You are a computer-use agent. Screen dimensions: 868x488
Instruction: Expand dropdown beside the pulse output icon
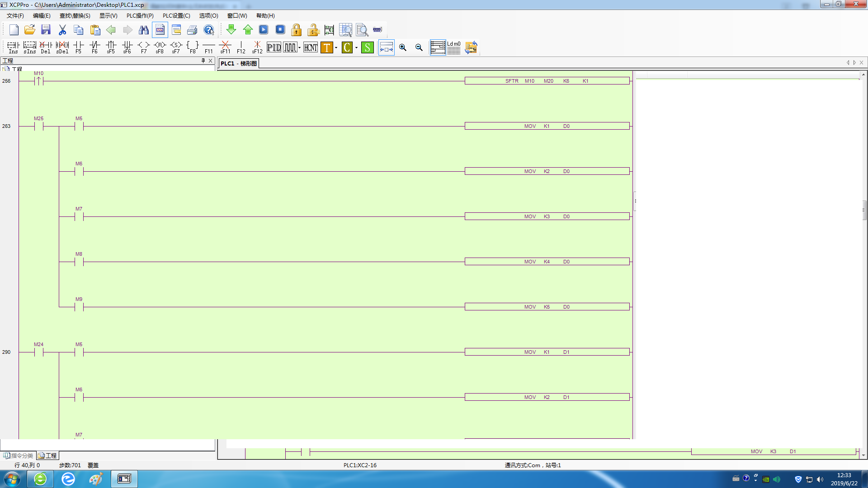click(300, 48)
